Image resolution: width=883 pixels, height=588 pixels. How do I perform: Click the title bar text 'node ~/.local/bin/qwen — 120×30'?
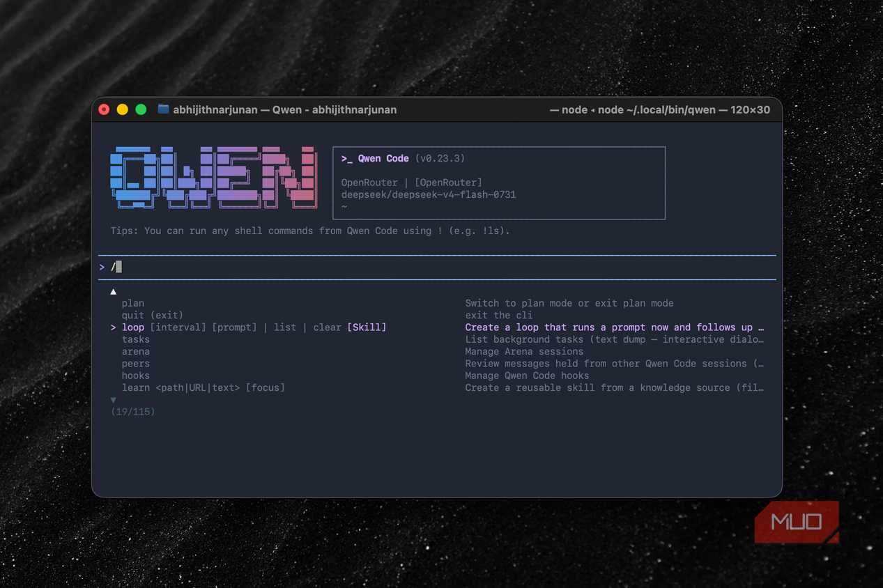(x=684, y=109)
